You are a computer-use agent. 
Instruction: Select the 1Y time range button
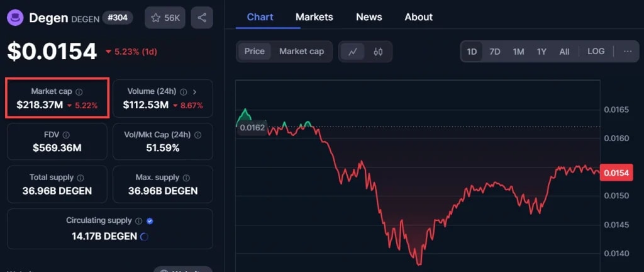point(541,52)
